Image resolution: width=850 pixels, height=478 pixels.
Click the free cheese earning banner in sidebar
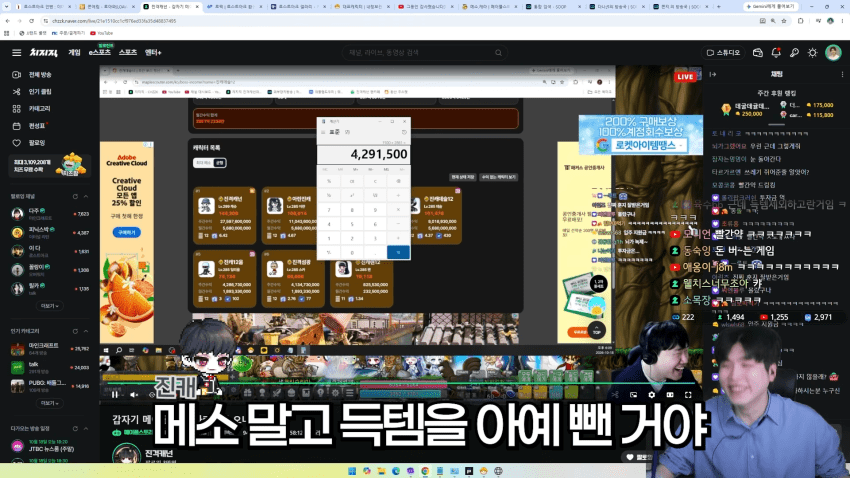(49, 165)
